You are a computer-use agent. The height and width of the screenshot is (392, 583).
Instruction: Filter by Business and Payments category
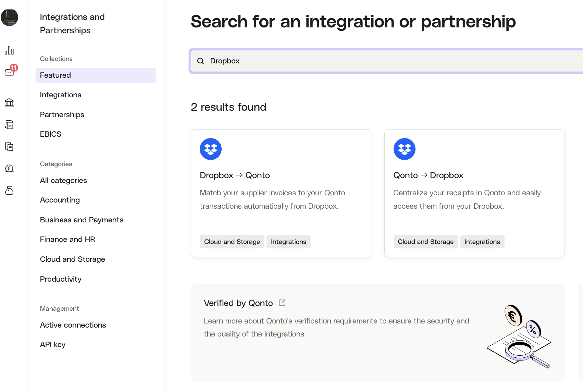coord(82,220)
